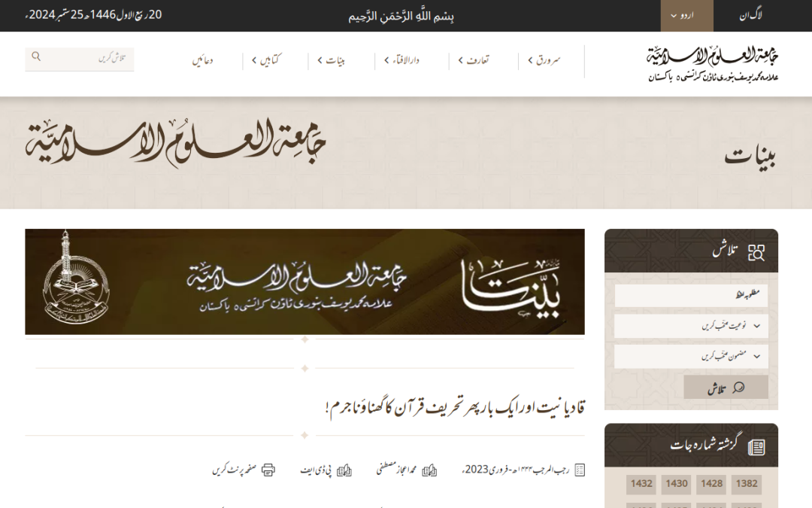
Task: Click the Bayyinat banner image
Action: (304, 281)
